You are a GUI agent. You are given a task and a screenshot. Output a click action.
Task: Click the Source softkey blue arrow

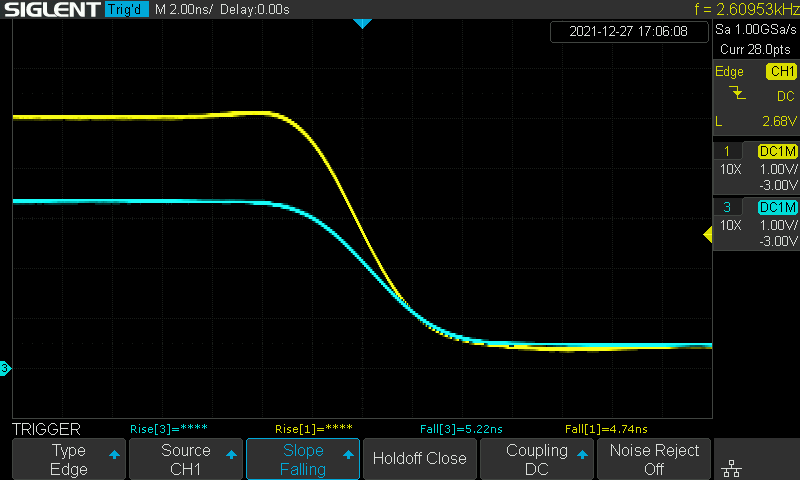pos(231,454)
